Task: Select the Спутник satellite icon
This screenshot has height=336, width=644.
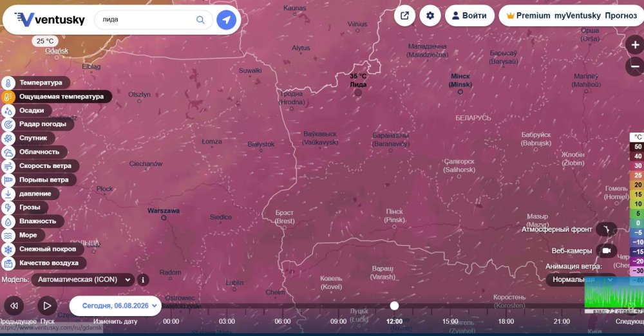Action: 8,138
